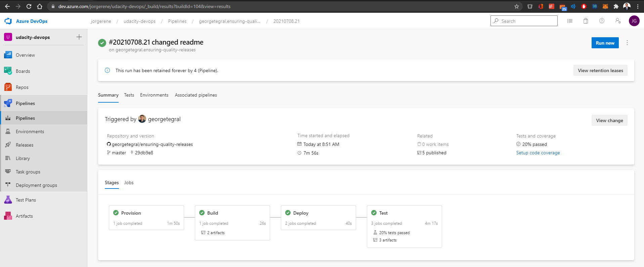Screen dimensions: 644x267
Task: Click the Azure DevOps logo icon
Action: (8, 21)
